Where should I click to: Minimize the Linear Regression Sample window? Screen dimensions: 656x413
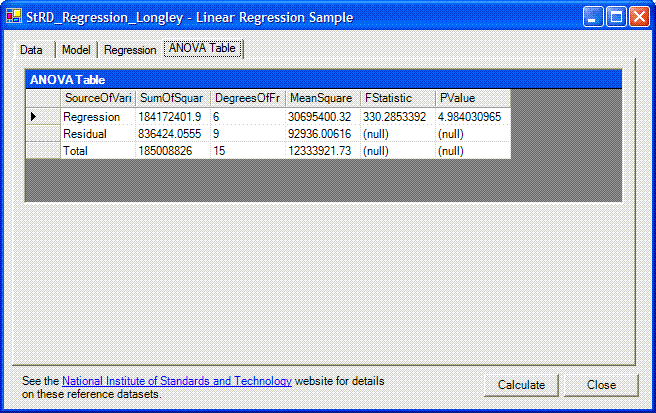[x=593, y=17]
